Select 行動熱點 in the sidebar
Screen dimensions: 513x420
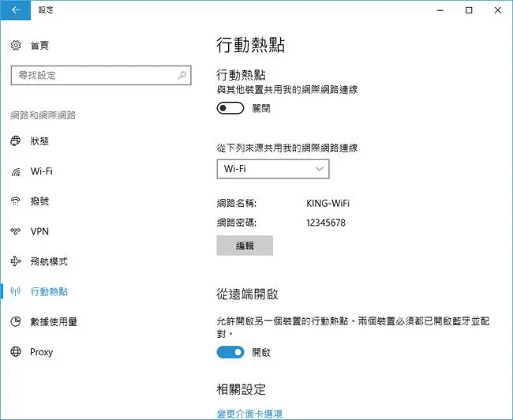[49, 291]
